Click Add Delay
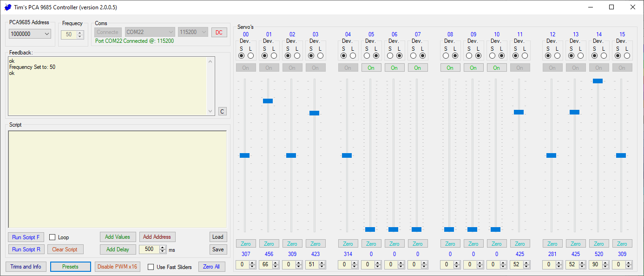 click(x=118, y=249)
